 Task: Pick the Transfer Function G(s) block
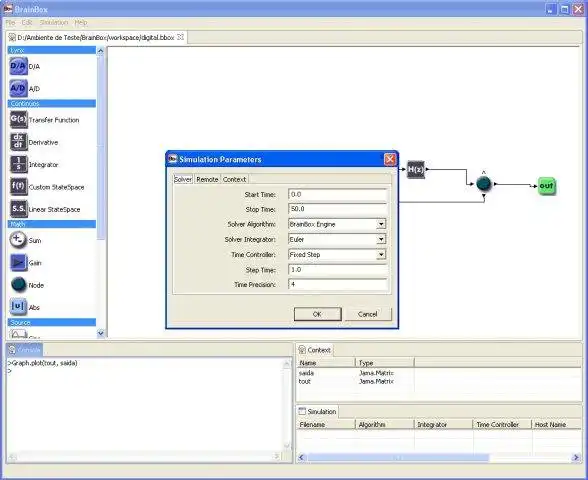pos(18,120)
